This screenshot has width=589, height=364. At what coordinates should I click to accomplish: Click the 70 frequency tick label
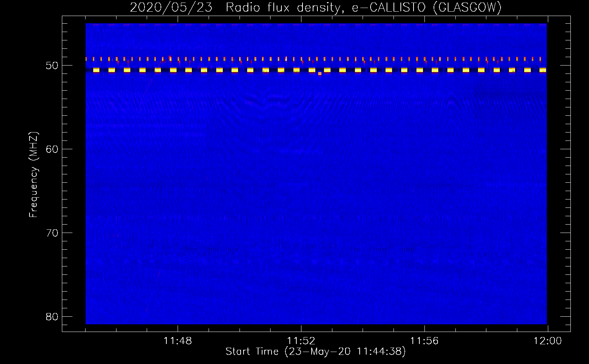52,233
